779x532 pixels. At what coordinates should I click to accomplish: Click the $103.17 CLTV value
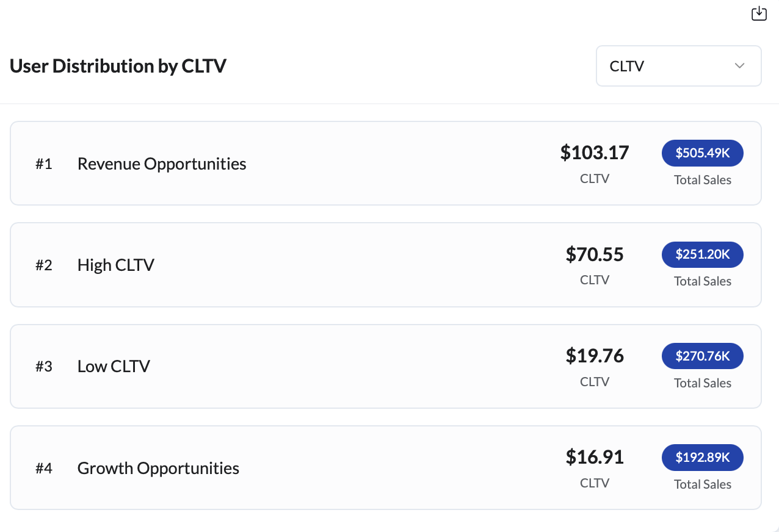pos(595,153)
